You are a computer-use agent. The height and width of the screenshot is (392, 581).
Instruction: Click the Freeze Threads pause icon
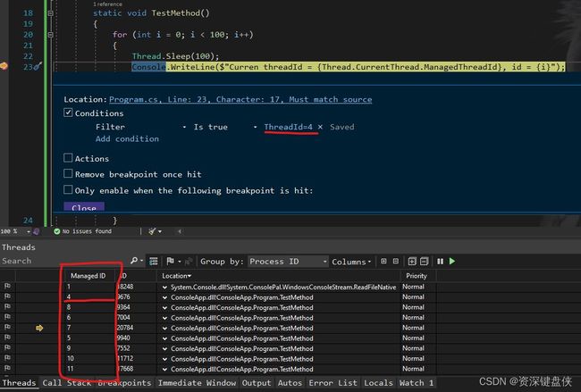tap(440, 262)
